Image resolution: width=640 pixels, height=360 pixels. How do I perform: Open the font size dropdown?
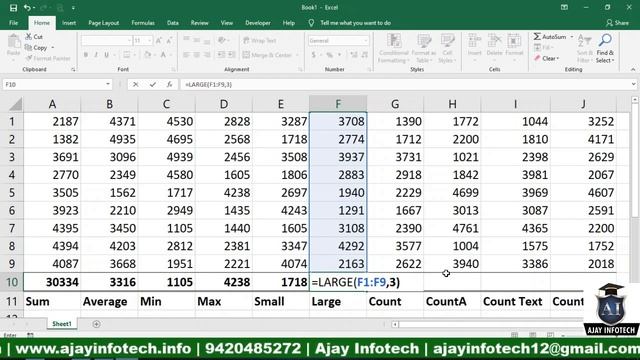pyautogui.click(x=150, y=40)
